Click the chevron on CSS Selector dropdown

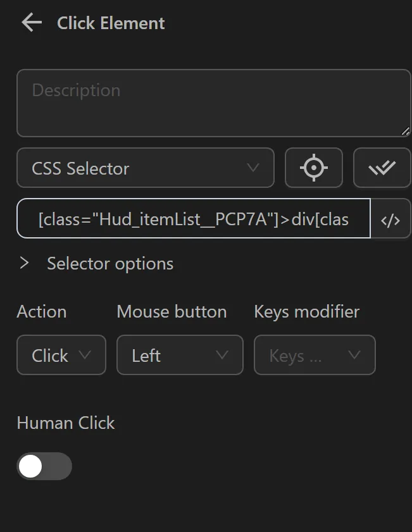click(254, 168)
